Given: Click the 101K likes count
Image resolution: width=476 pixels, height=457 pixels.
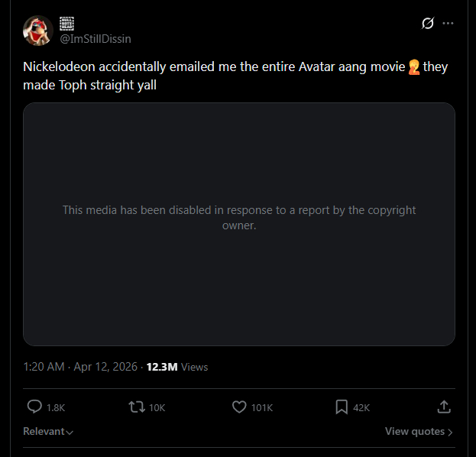Looking at the screenshot, I should (261, 408).
